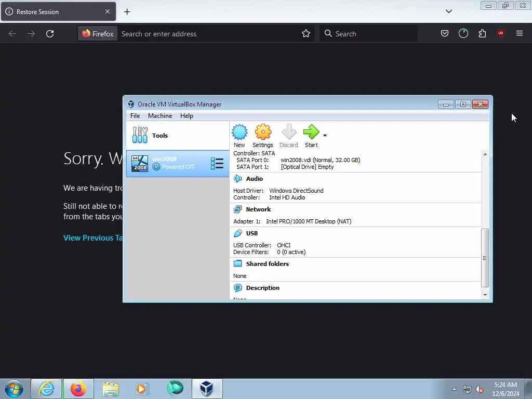Click the Shared folders folder icon
Viewport: 532px width, 399px height.
(x=238, y=263)
